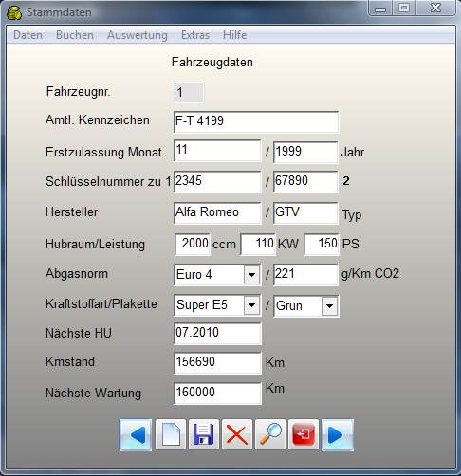The width and height of the screenshot is (461, 476).
Task: Open the Extras menu
Action: pyautogui.click(x=195, y=35)
